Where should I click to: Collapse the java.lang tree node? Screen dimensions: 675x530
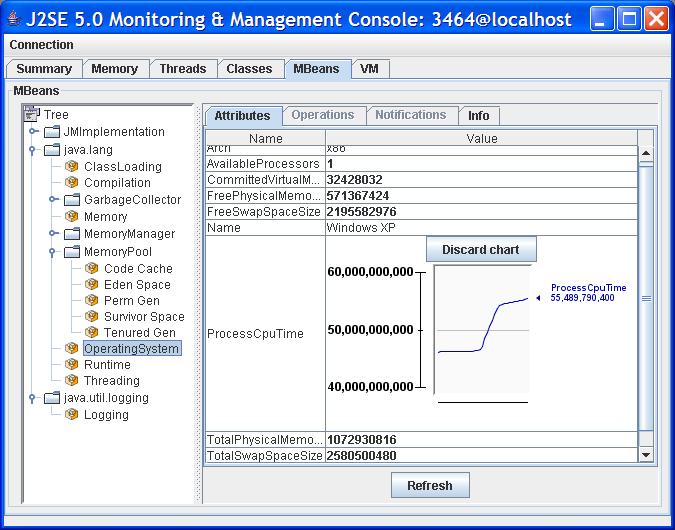[x=32, y=150]
